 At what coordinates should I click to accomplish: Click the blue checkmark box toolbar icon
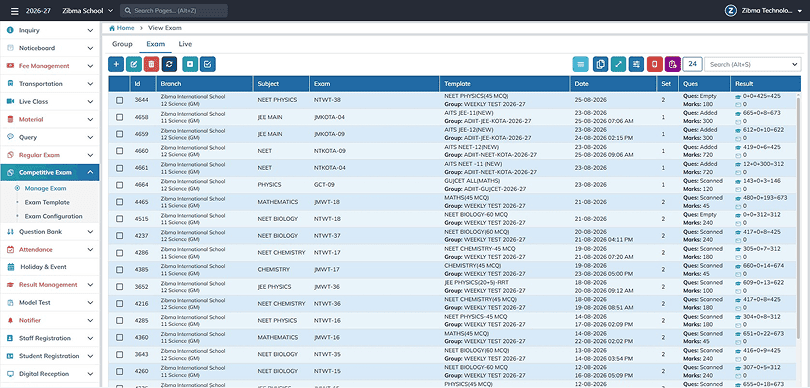coord(208,64)
